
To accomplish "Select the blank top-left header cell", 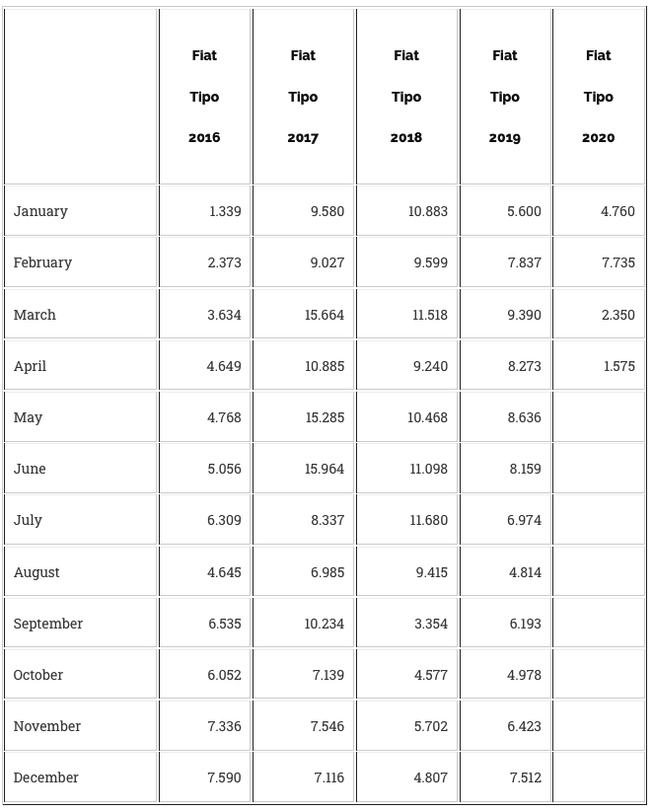I will point(81,97).
